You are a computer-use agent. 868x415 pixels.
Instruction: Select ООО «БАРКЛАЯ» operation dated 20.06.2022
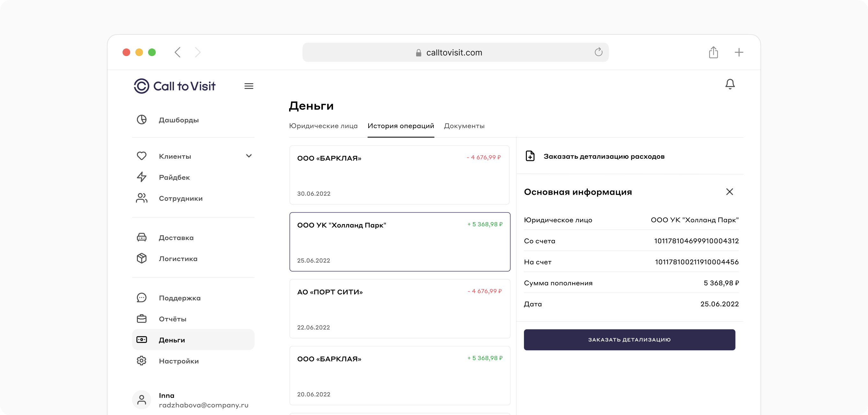point(400,375)
